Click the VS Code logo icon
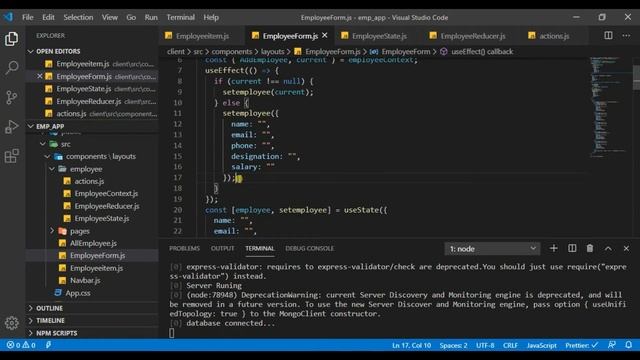Screen dimensions: 640x360 coord(9,17)
